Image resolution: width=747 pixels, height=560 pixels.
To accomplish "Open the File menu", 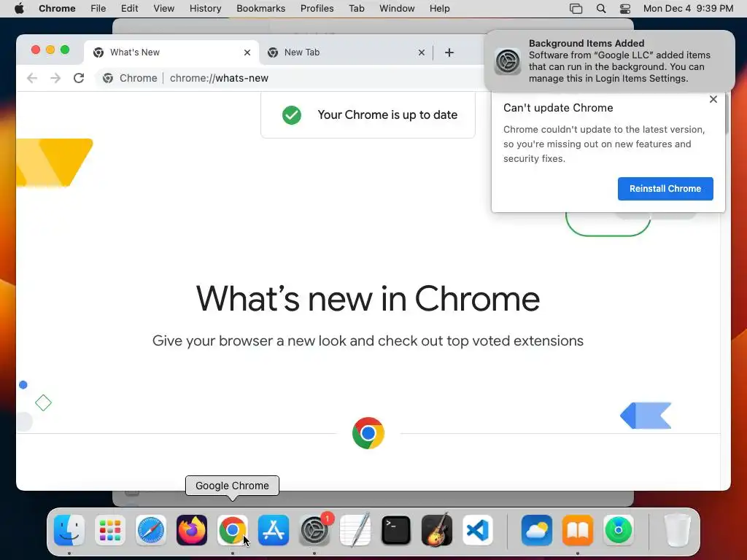I will click(x=98, y=9).
